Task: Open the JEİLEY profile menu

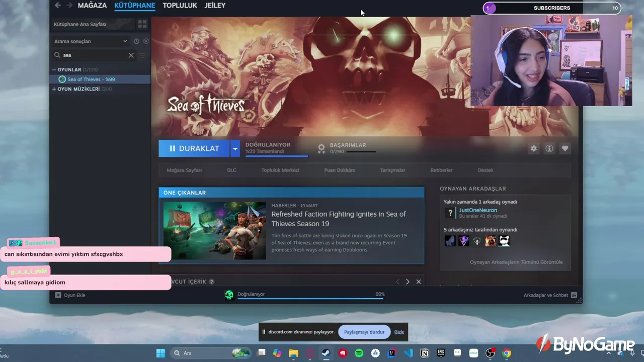Action: (x=215, y=6)
